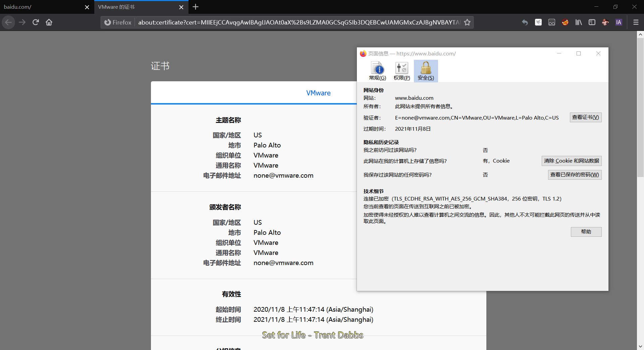Open the purple IA extension icon
This screenshot has width=644, height=350.
click(x=619, y=22)
